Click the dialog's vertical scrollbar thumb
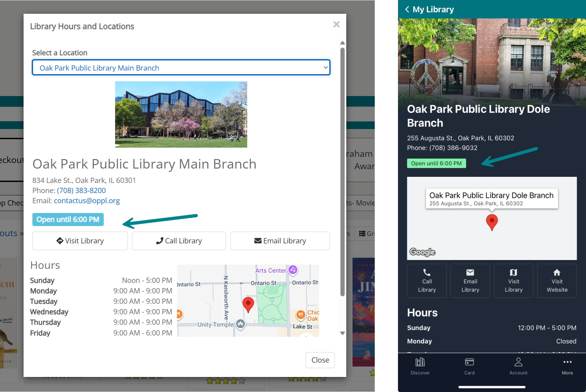 point(342,171)
